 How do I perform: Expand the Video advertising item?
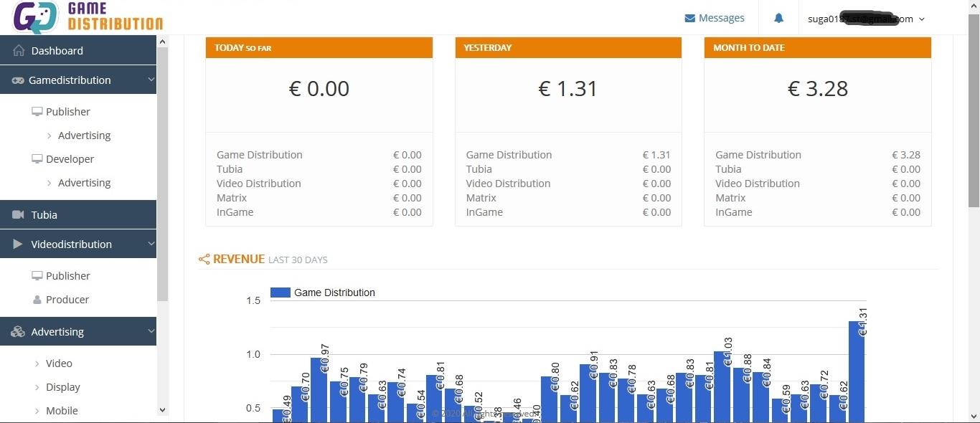coord(59,363)
